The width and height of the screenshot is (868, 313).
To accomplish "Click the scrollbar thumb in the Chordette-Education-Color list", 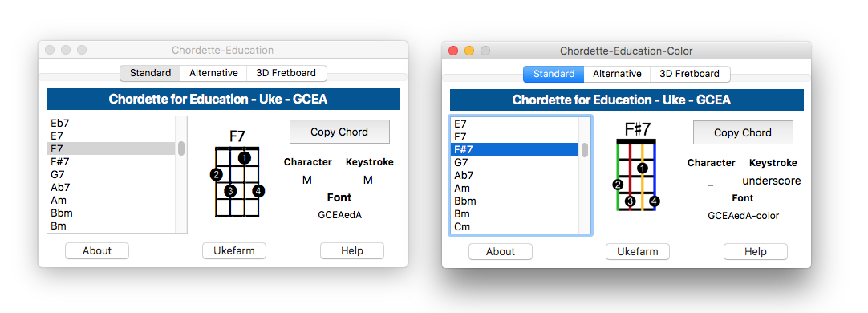I will (x=584, y=150).
